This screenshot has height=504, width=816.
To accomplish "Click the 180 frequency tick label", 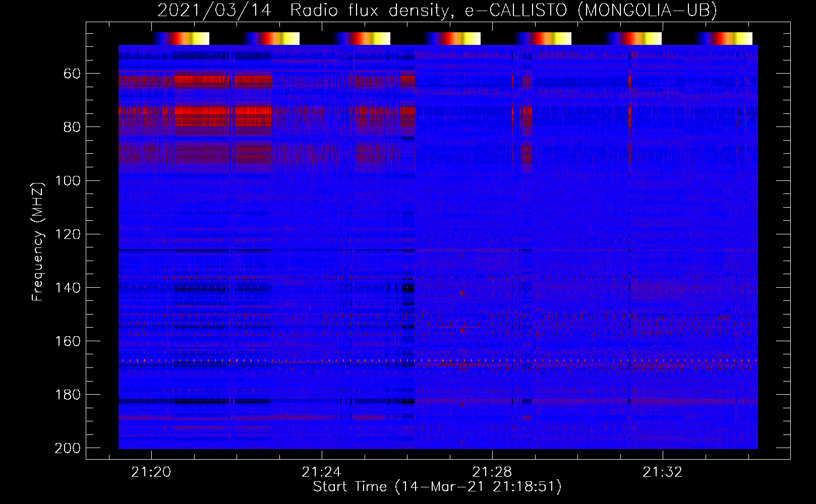I will point(68,394).
